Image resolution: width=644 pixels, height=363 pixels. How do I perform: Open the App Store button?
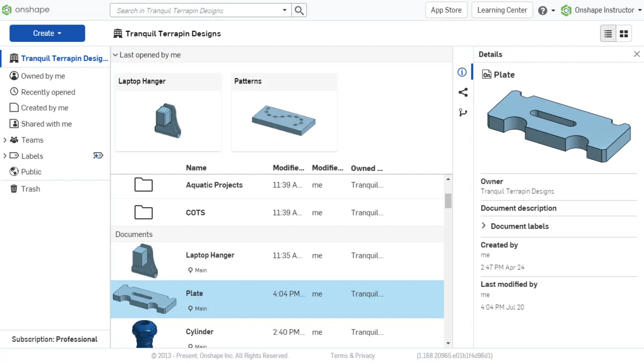coord(446,10)
